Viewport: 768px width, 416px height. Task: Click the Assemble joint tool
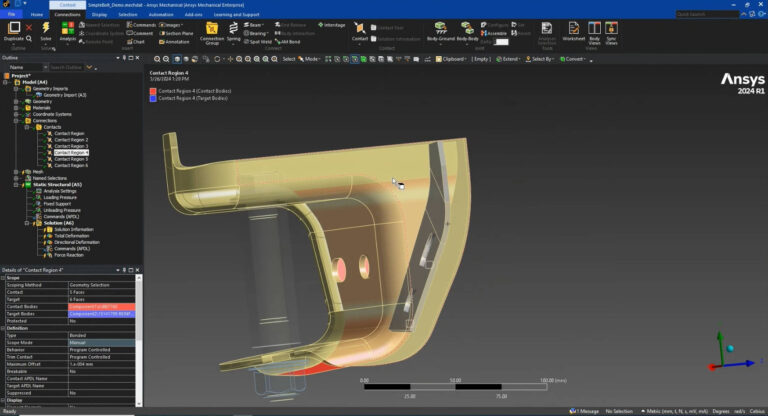click(494, 33)
